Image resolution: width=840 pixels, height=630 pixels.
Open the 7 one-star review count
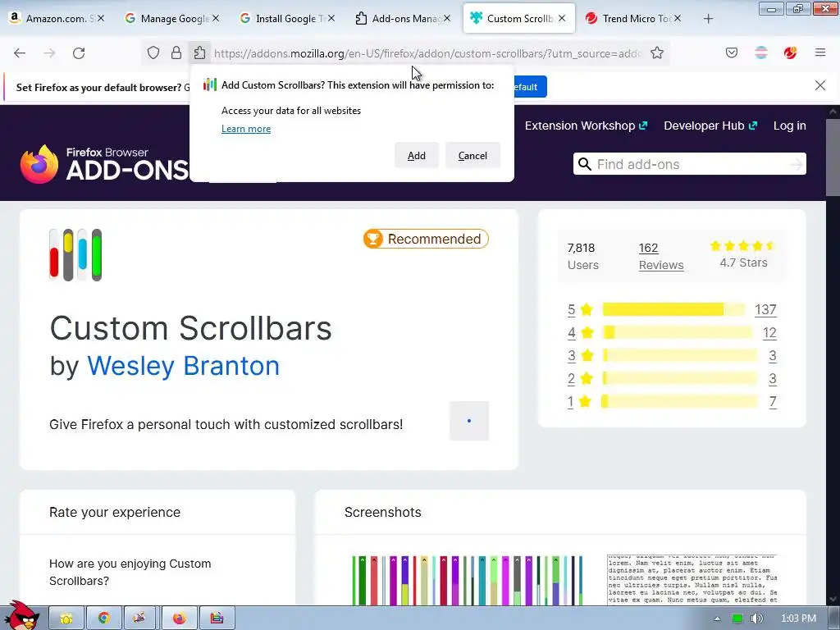pyautogui.click(x=773, y=401)
